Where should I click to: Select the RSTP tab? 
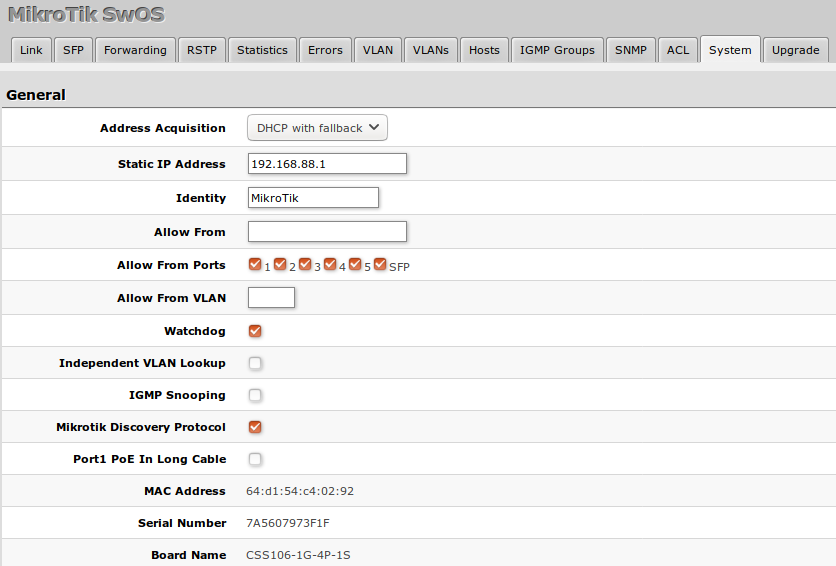coord(201,50)
